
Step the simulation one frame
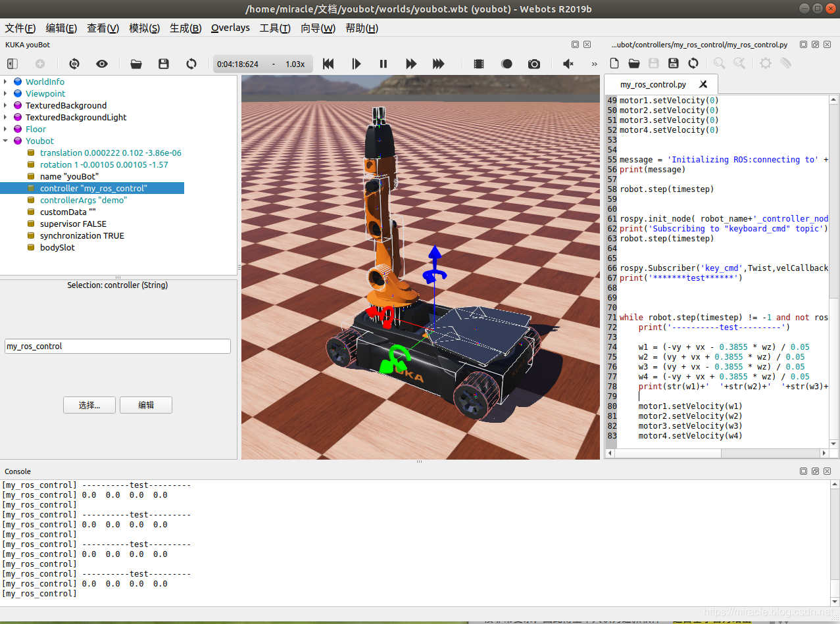[x=356, y=64]
